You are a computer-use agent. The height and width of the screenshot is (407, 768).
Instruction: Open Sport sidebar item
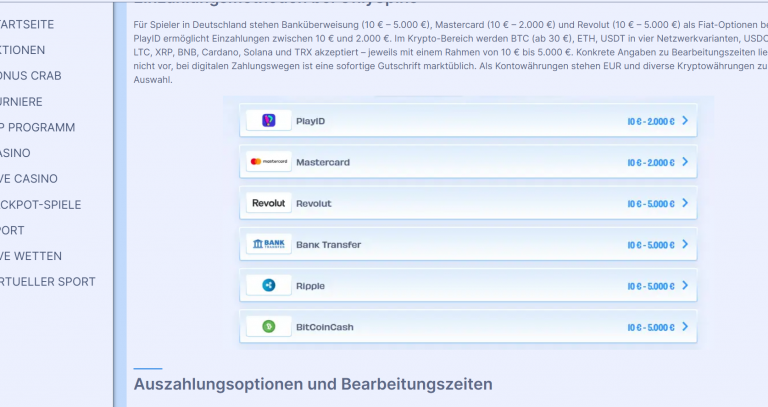coord(12,230)
